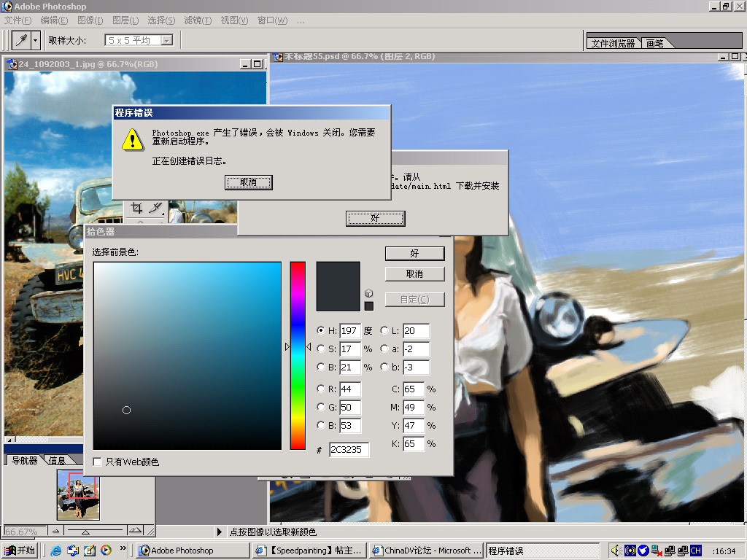This screenshot has height=560, width=747.
Task: Select the G green radio button
Action: click(321, 407)
